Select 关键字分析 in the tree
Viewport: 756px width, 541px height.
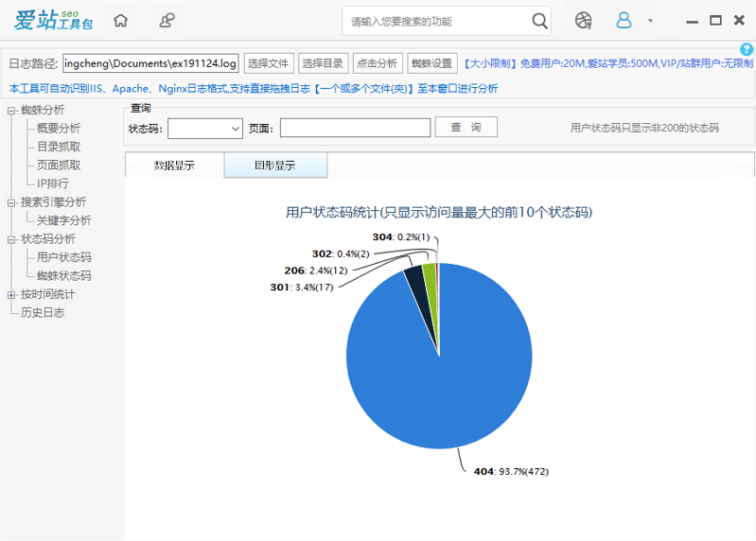coord(63,220)
